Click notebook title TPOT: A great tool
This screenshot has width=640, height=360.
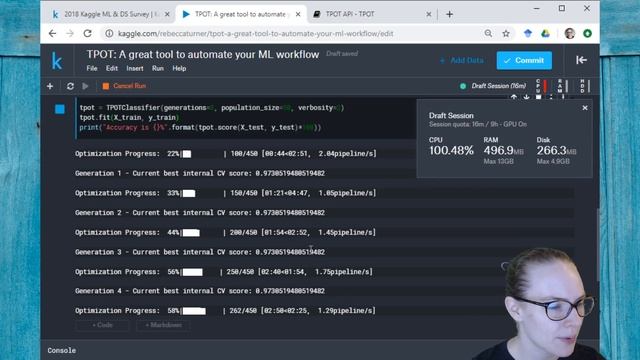click(202, 55)
